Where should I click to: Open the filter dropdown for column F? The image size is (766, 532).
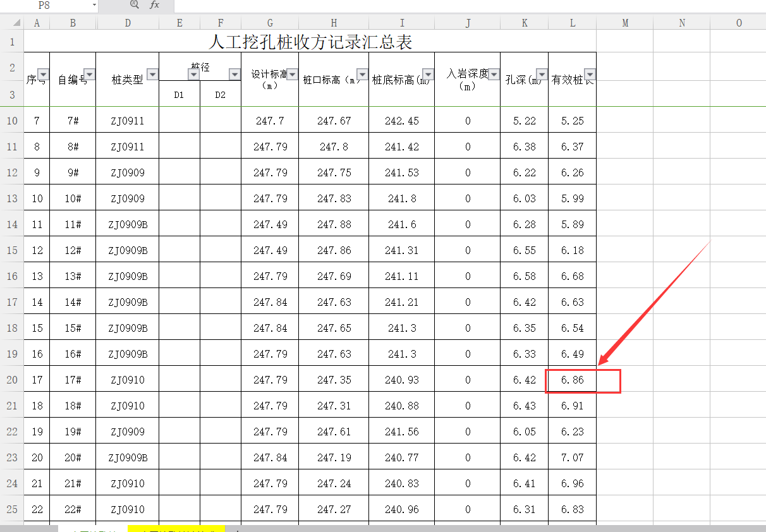click(x=234, y=75)
